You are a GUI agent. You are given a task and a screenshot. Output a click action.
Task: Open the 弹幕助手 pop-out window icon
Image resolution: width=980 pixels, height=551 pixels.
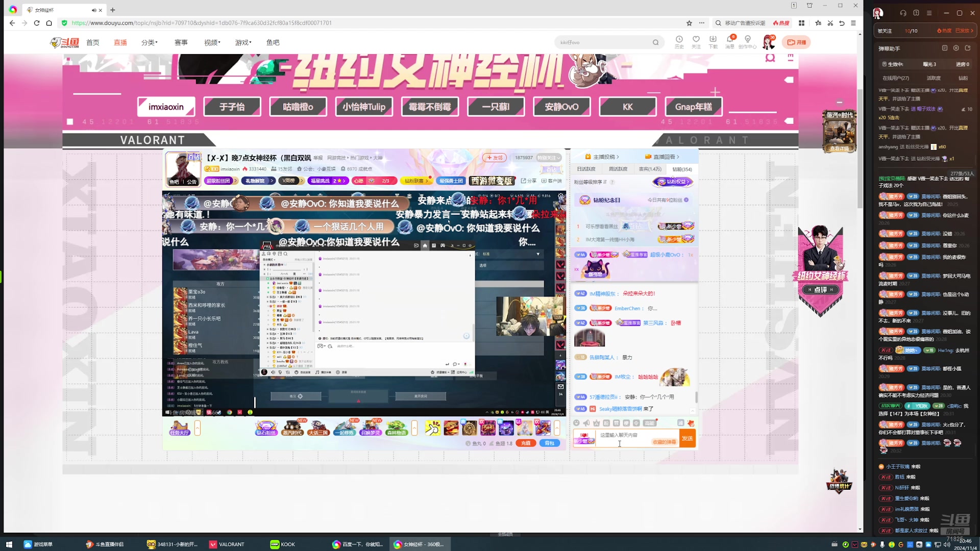click(967, 48)
